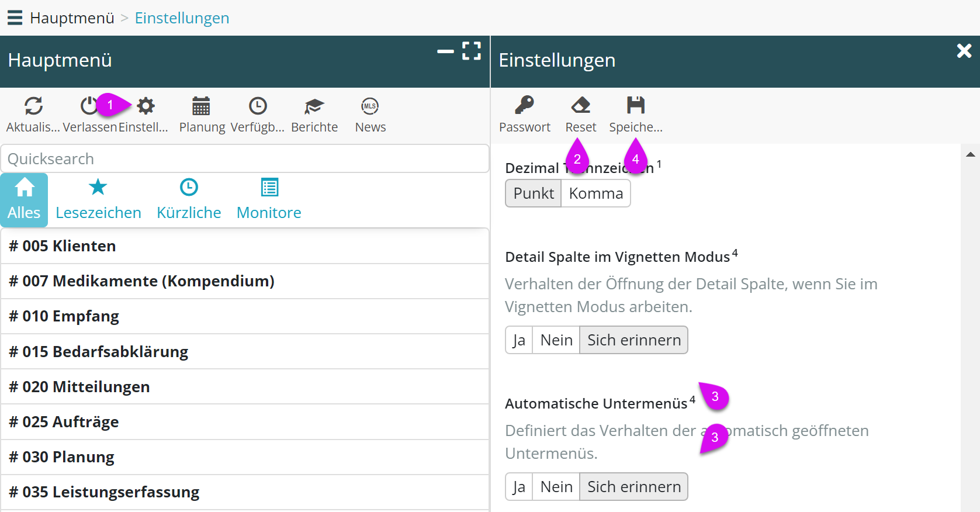The height and width of the screenshot is (512, 980).
Task: Set Automatische Untermenüs to Ja
Action: pyautogui.click(x=519, y=487)
